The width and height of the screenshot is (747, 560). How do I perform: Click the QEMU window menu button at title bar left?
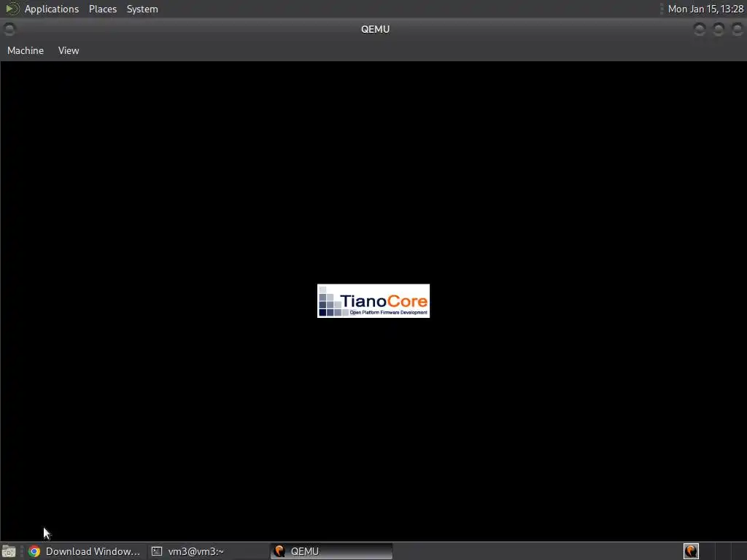[9, 29]
